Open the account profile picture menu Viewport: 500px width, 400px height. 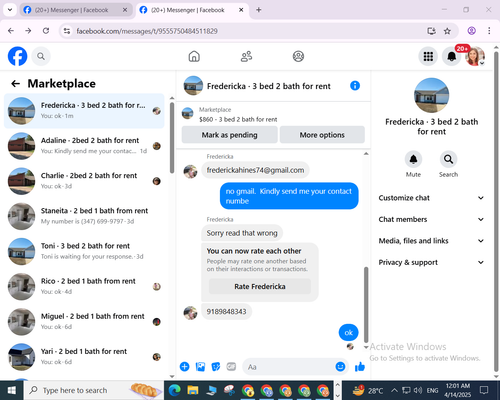click(x=475, y=56)
